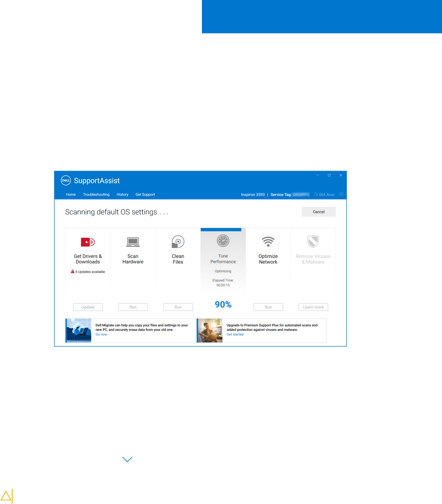Select the Scan Hardware laptop icon

133,242
